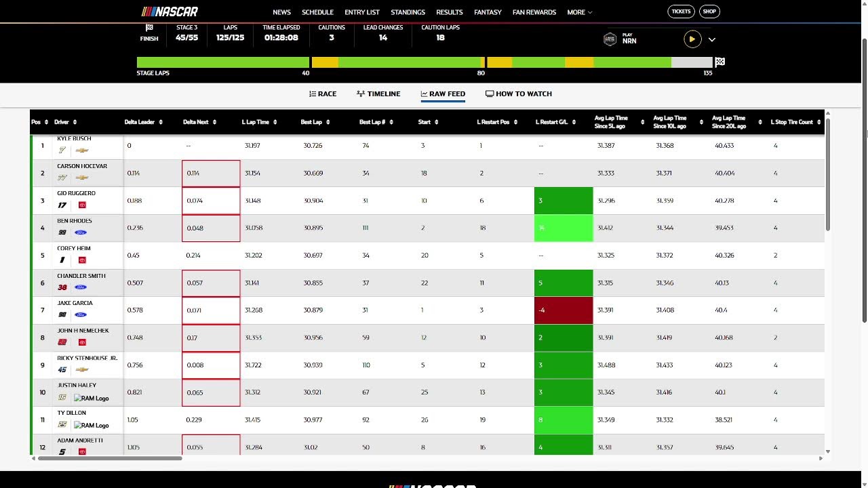Click Ricky Stenhouse Jr.'s car number 45
The height and width of the screenshot is (488, 868).
(x=62, y=369)
